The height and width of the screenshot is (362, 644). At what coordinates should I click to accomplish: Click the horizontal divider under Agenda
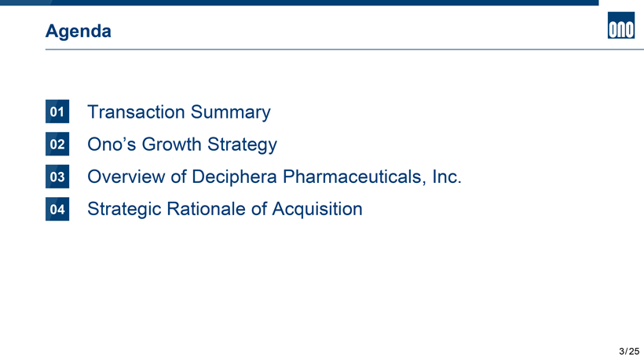[314, 49]
